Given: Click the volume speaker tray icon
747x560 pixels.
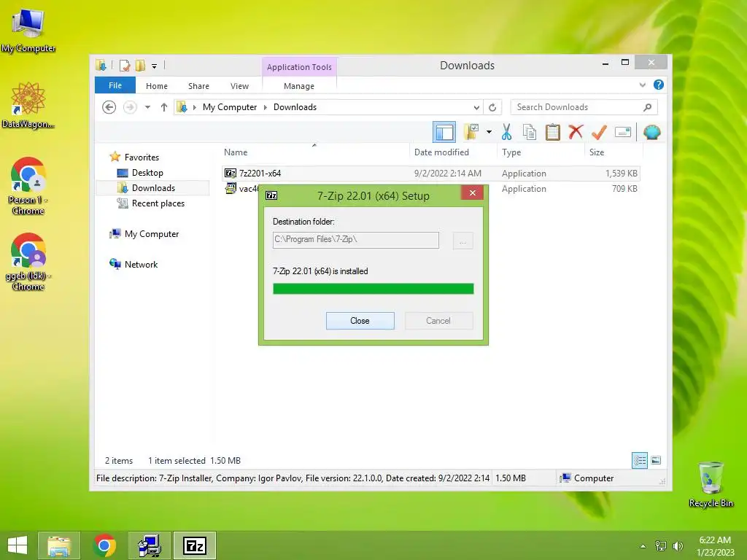Looking at the screenshot, I should (678, 546).
